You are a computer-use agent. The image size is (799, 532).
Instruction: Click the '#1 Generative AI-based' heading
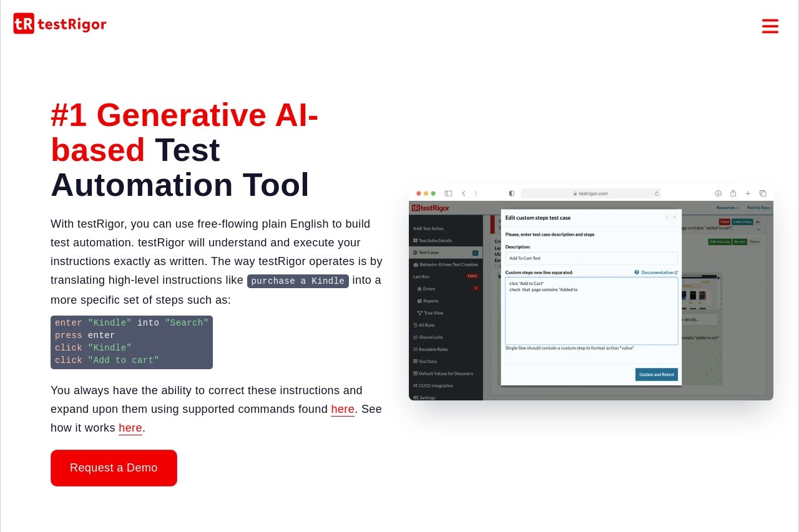185,132
